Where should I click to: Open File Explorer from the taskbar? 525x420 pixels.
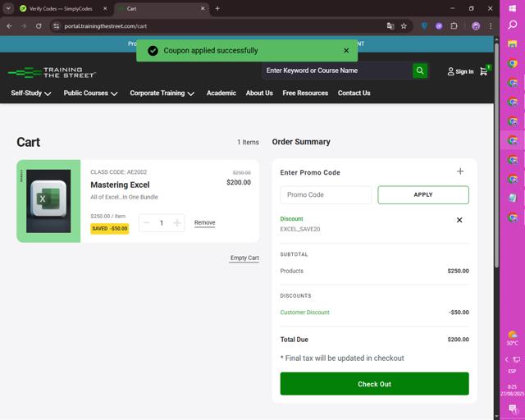click(x=512, y=43)
